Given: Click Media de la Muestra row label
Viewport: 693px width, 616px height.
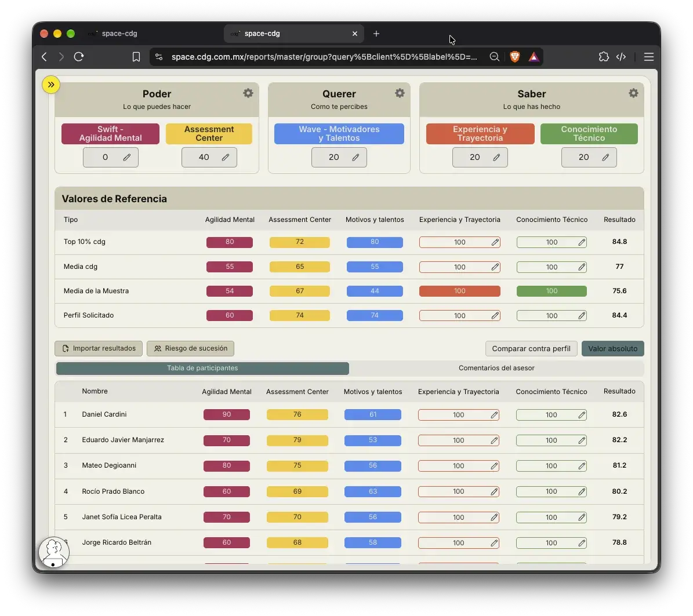Looking at the screenshot, I should tap(96, 291).
